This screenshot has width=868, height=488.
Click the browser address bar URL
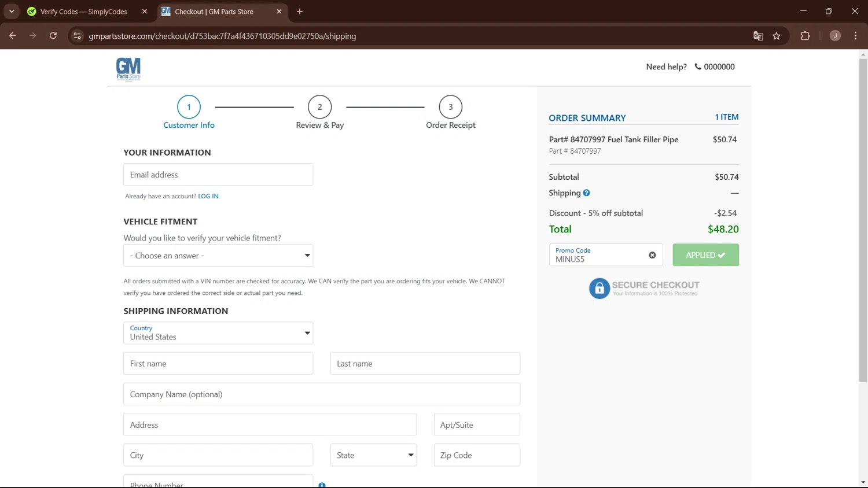(222, 36)
